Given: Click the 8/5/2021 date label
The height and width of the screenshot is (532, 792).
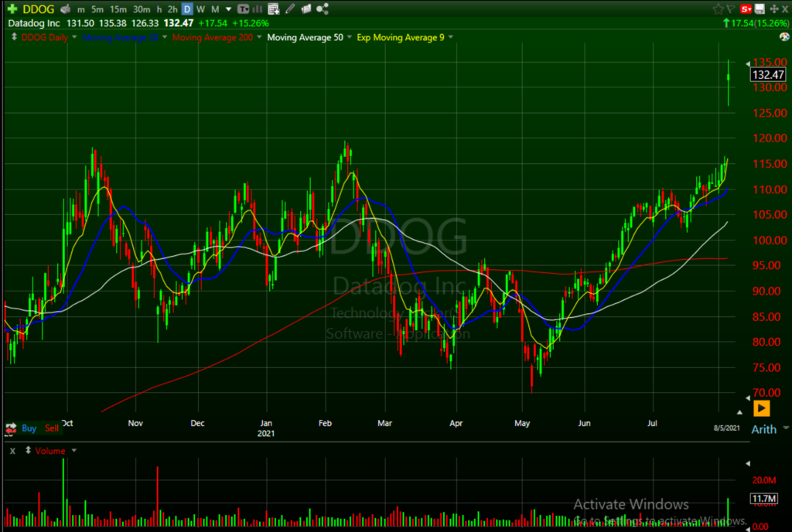Looking at the screenshot, I should pos(726,428).
